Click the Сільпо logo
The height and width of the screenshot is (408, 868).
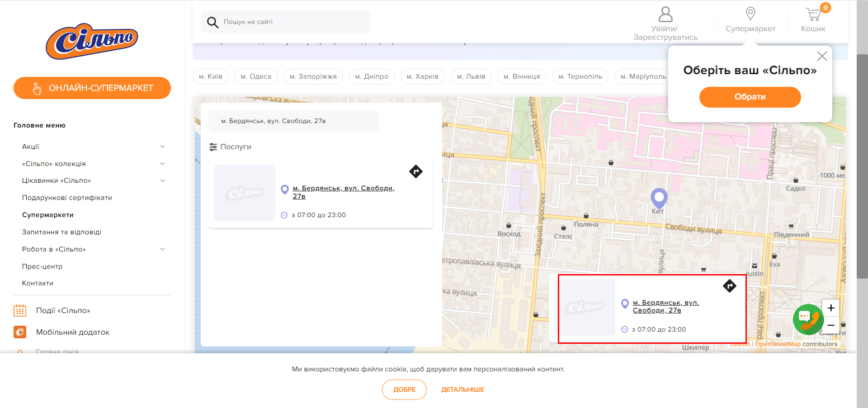pyautogui.click(x=92, y=41)
